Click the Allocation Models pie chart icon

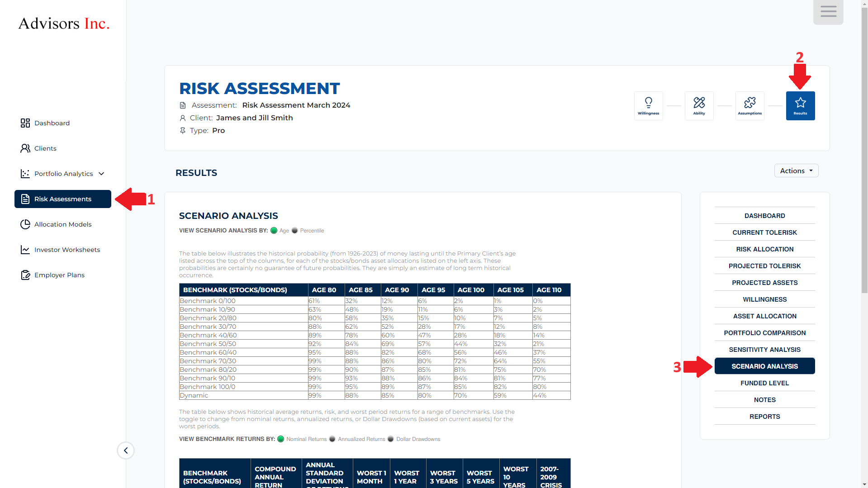pos(25,224)
